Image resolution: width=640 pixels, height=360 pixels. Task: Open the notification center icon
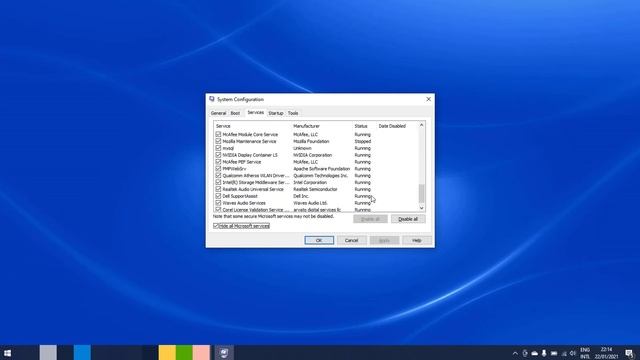tap(629, 353)
